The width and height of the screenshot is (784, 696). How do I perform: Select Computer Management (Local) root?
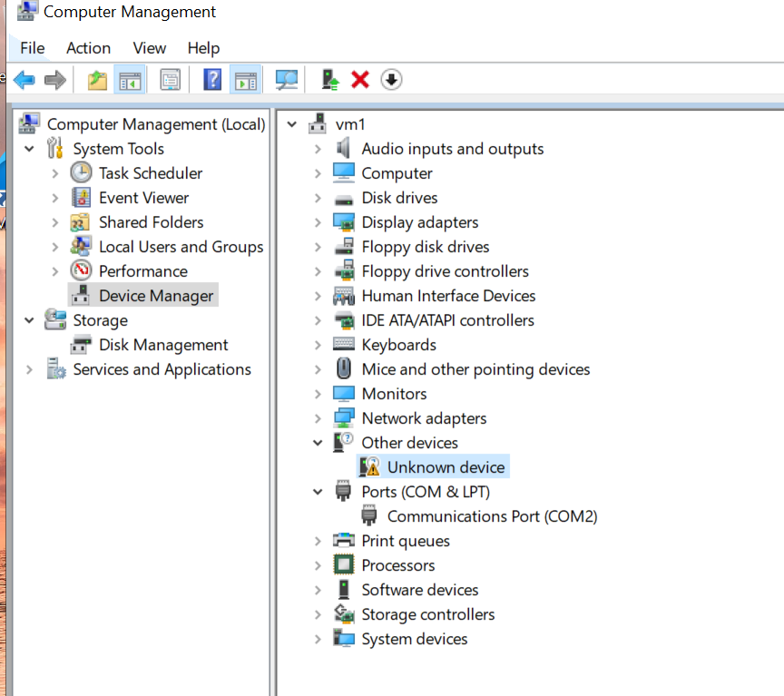(156, 124)
